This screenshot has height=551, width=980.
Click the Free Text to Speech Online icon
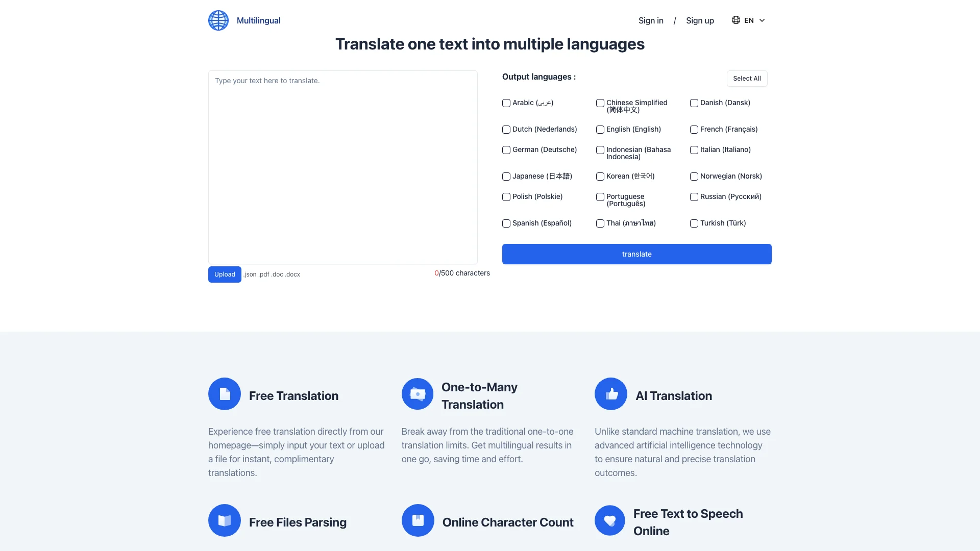tap(610, 520)
